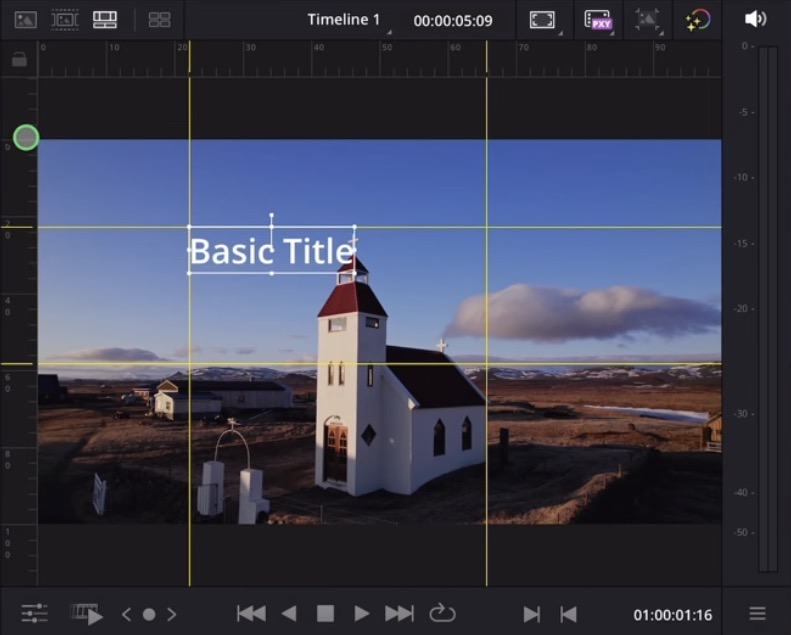
Task: Stop playback
Action: 325,614
